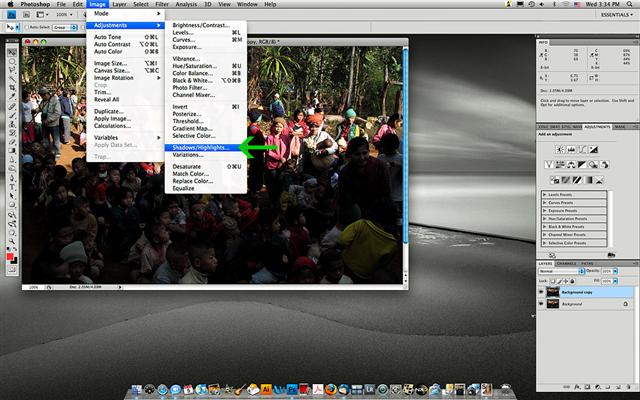Switch to the Channels tab
This screenshot has width=640, height=400.
click(567, 263)
